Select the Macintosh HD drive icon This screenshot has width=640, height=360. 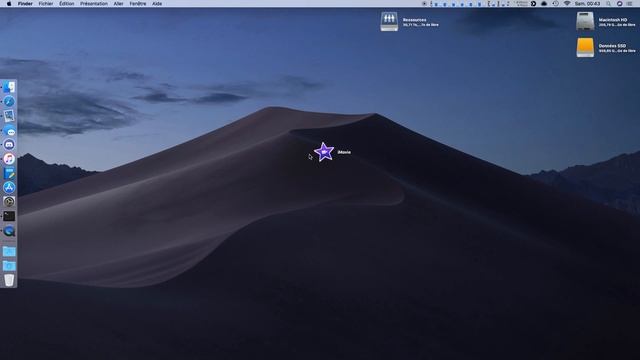pos(585,21)
